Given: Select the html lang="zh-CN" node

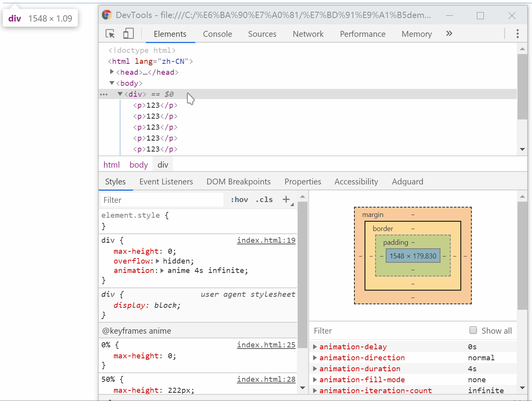Looking at the screenshot, I should click(x=151, y=61).
